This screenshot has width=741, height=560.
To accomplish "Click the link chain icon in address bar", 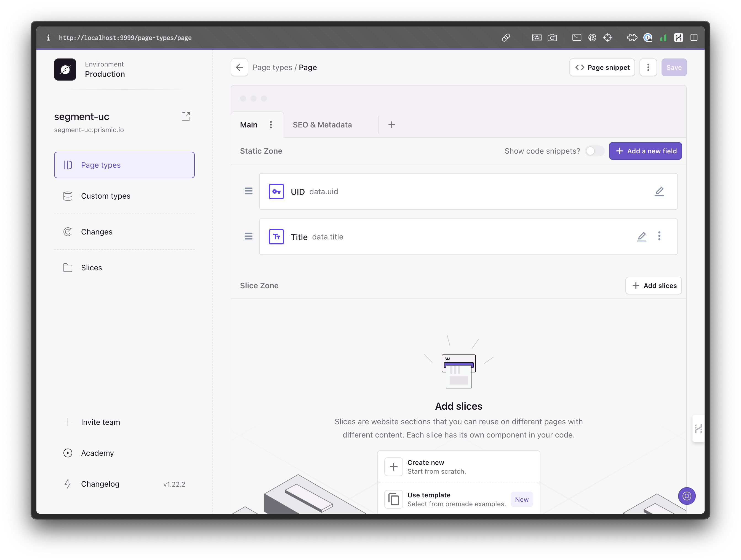I will [506, 38].
